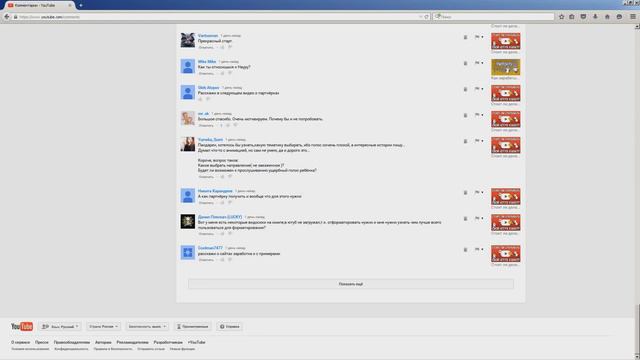This screenshot has height=360, width=640.
Task: Focus the browser search field
Action: pos(494,17)
